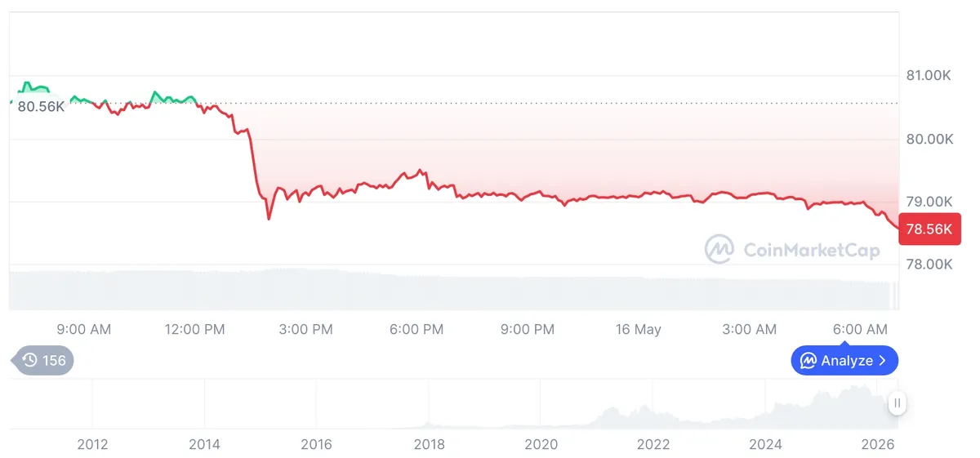Click the green peak near 9:00 AM
Image resolution: width=980 pixels, height=458 pixels.
tap(26, 83)
